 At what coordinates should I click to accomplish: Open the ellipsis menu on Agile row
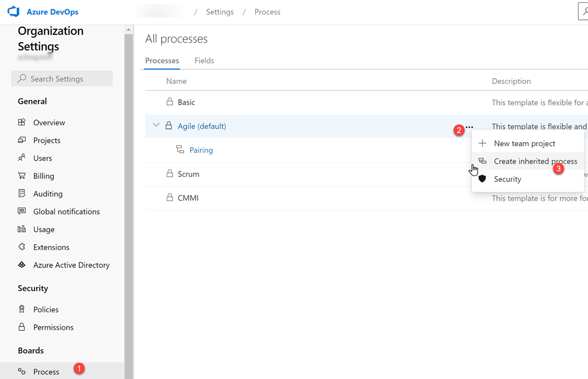469,127
